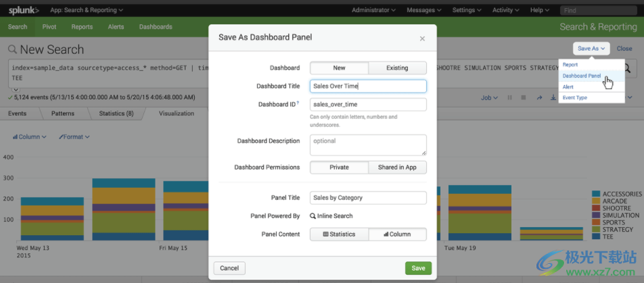
Task: Share the search job
Action: click(x=539, y=98)
